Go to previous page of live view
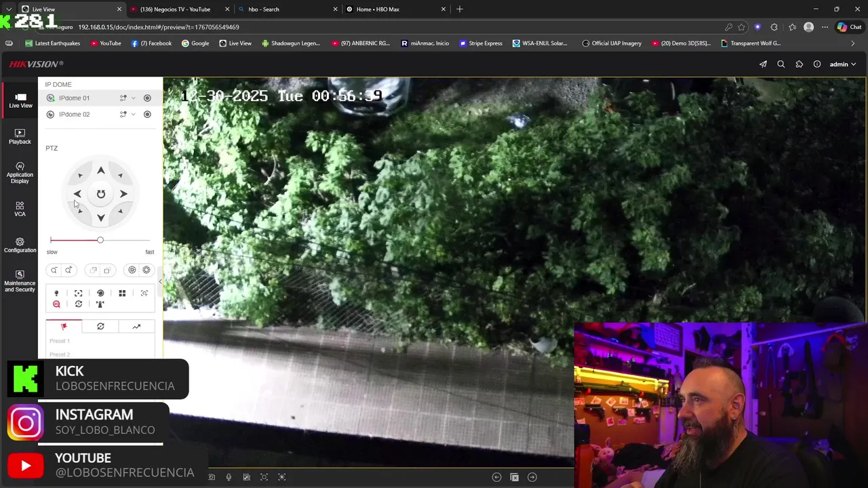Viewport: 868px width, 488px height. coord(496,477)
